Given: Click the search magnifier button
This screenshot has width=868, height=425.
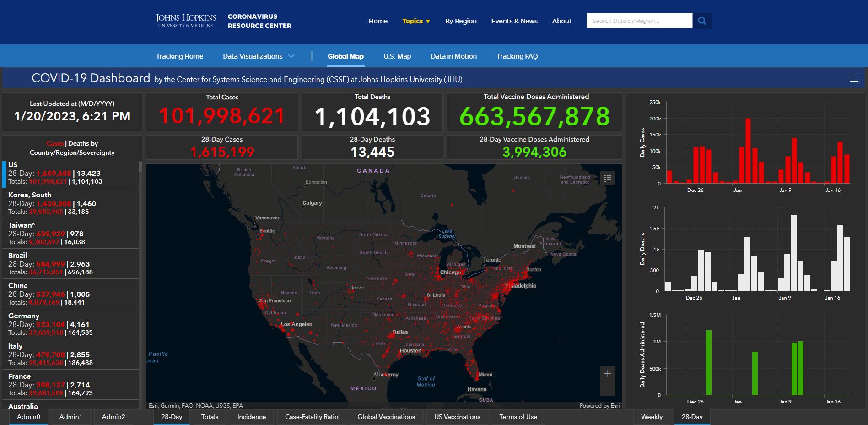Looking at the screenshot, I should [702, 21].
